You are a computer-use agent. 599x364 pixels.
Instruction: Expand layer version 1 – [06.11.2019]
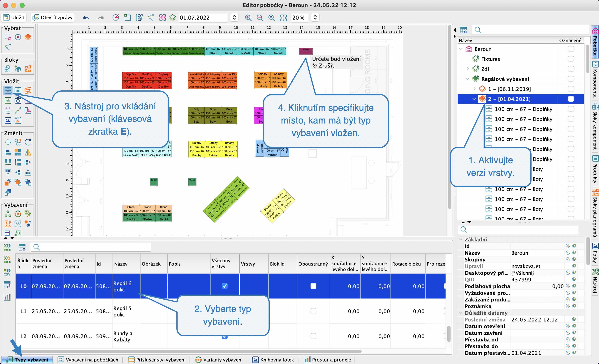[x=474, y=89]
